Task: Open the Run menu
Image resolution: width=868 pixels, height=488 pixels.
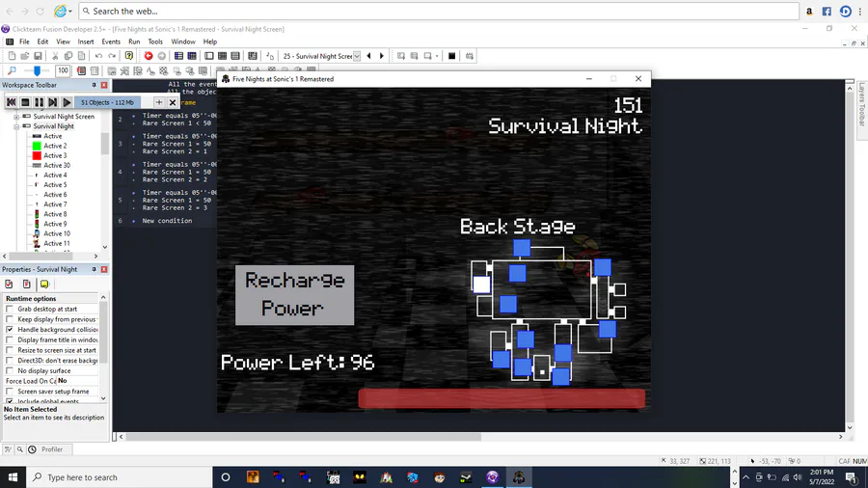Action: coord(134,41)
